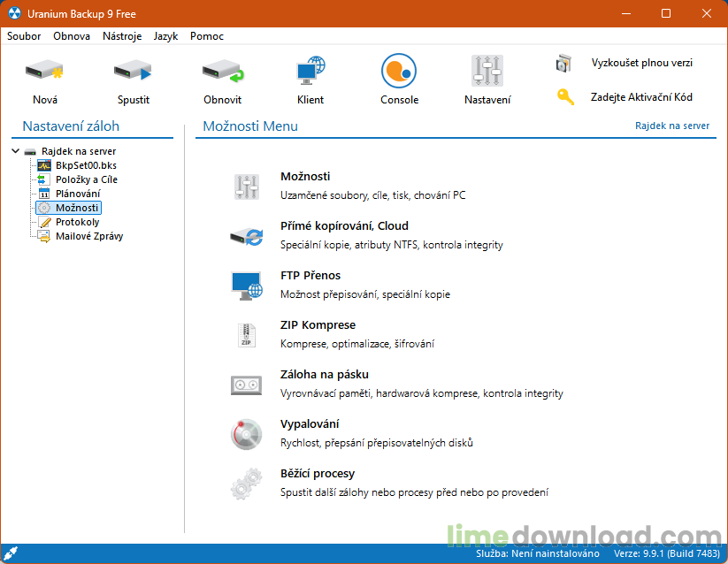Click the Protokoly pencil icon in tree
728x564 pixels.
pos(44,222)
